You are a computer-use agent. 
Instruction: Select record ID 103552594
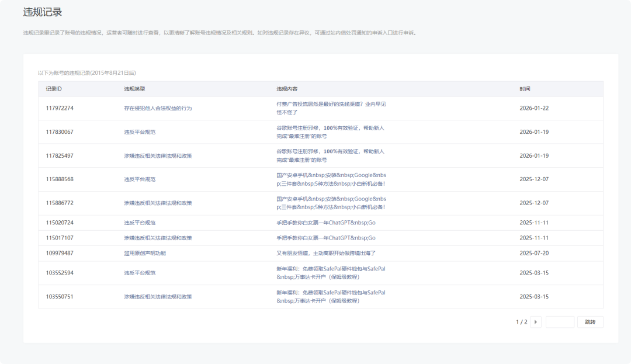60,273
